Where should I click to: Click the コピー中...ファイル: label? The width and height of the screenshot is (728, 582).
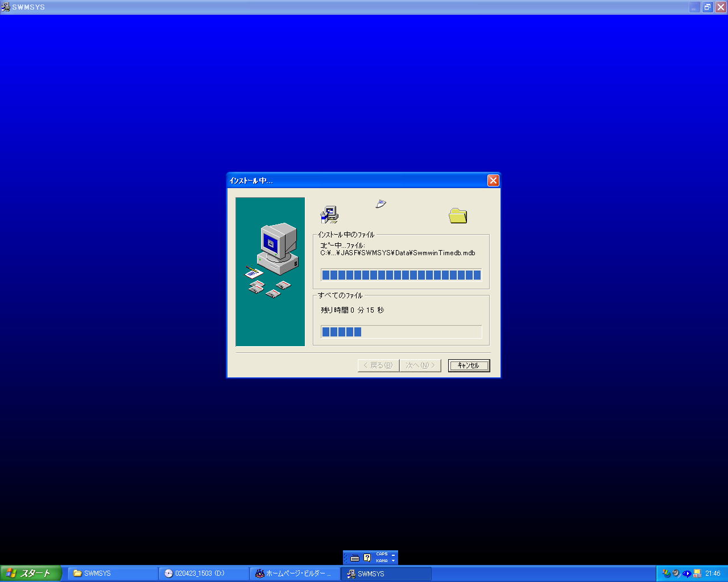(x=342, y=246)
